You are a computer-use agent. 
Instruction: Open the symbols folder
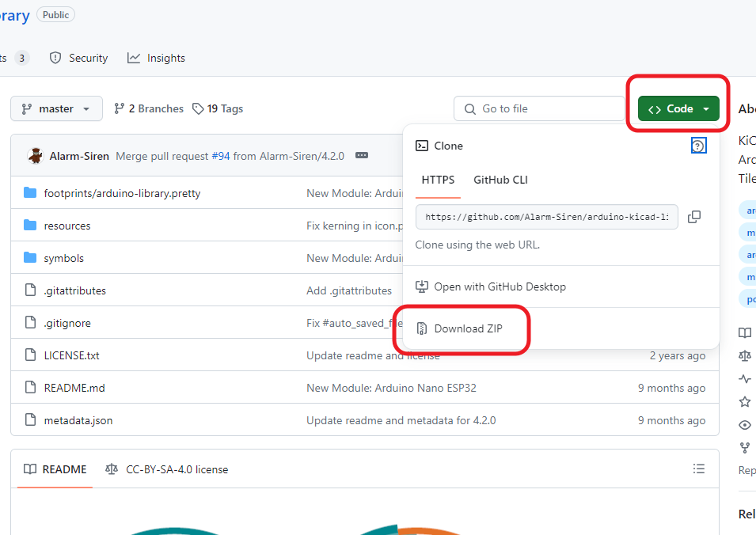[63, 258]
